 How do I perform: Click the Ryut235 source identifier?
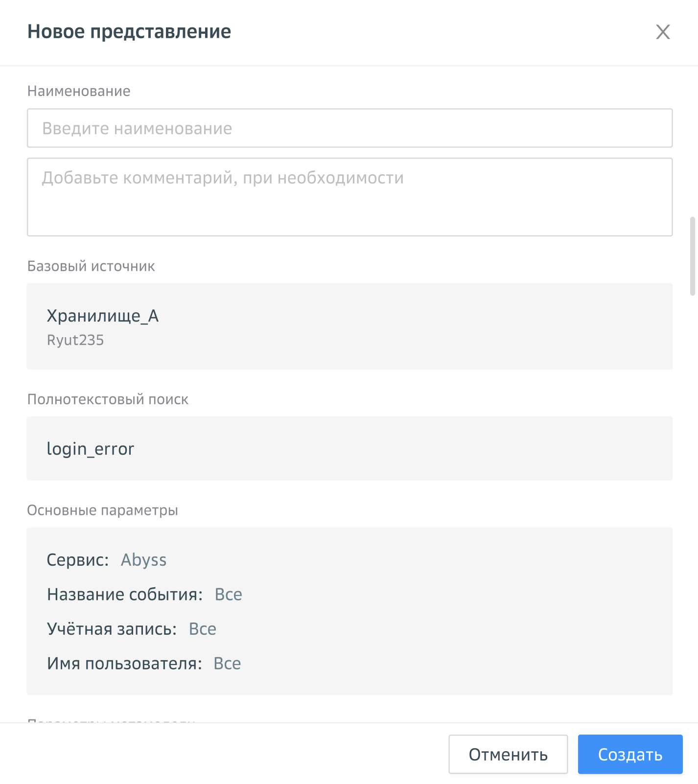75,340
